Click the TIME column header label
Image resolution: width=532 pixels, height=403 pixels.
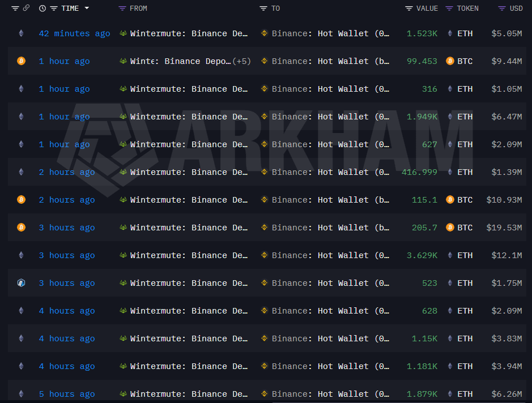point(70,8)
